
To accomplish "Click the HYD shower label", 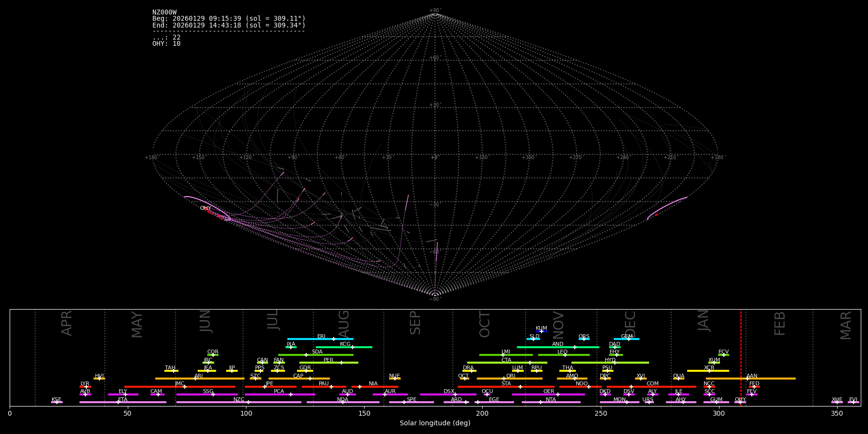I will pos(610,360).
